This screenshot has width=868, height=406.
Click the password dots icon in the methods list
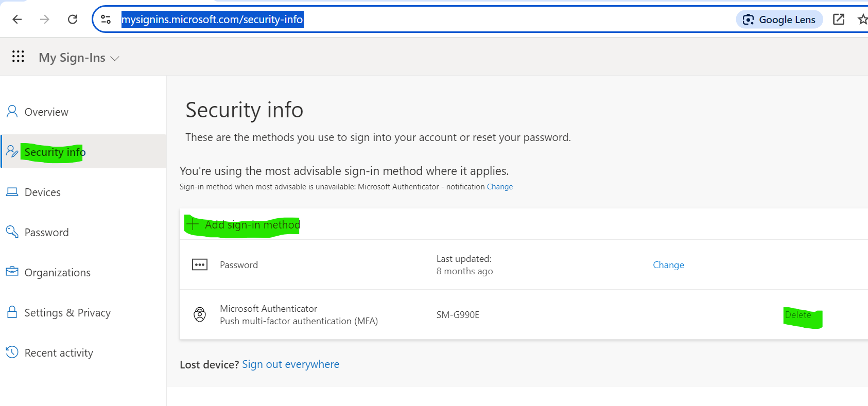[x=200, y=265]
